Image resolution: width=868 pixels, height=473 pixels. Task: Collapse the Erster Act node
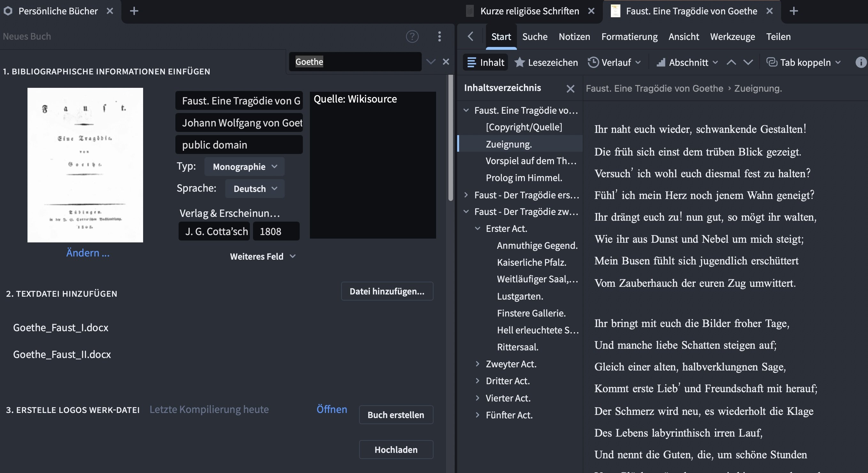(478, 228)
